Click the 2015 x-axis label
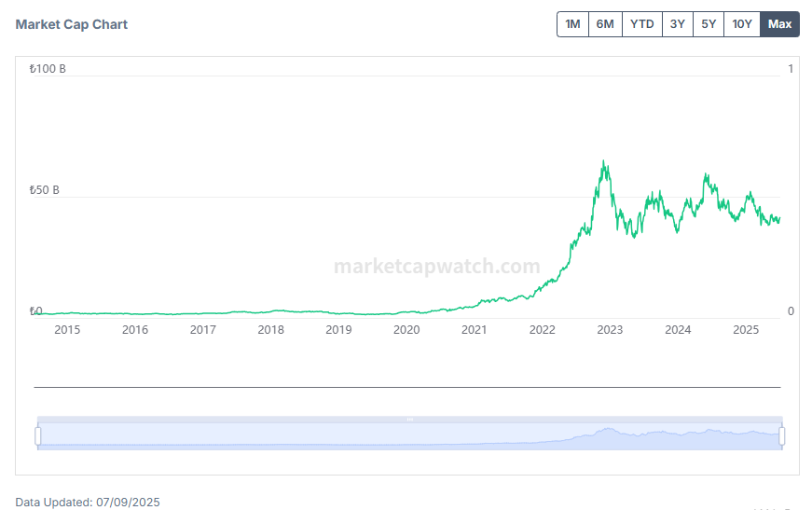Screen dimensions: 812x510 pos(67,329)
